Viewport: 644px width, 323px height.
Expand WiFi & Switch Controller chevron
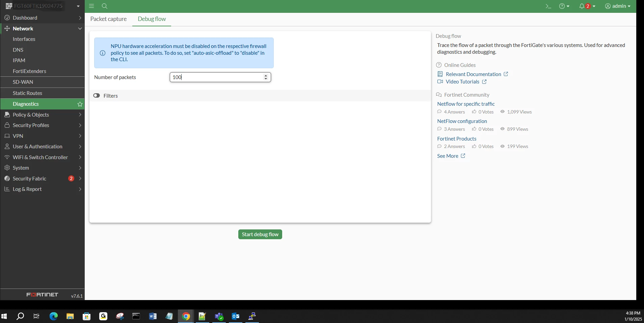pyautogui.click(x=80, y=157)
